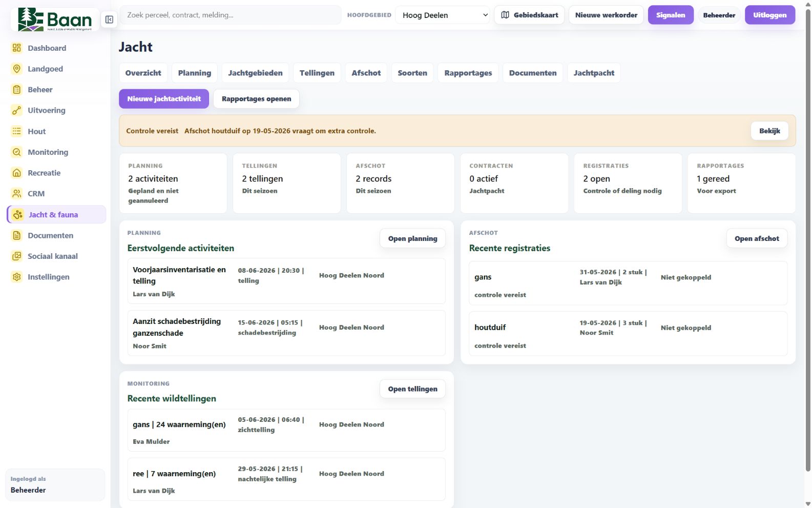Open Instellingen in the sidebar
This screenshot has height=508, width=812.
[56, 277]
